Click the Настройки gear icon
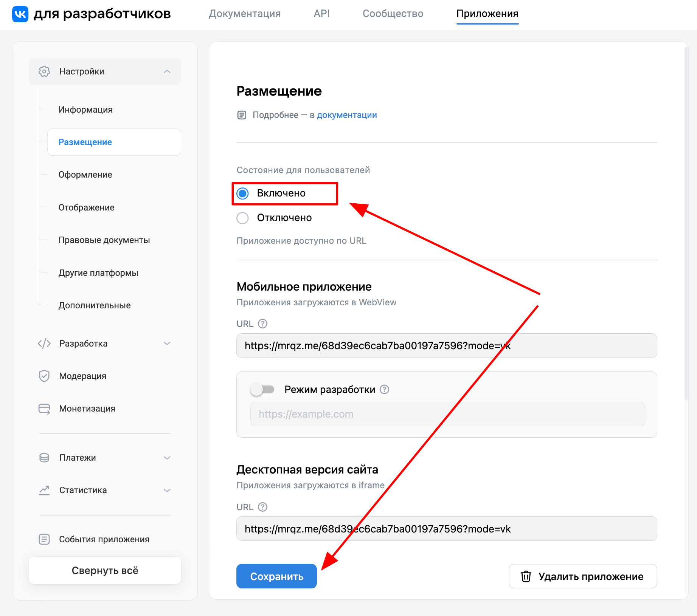The image size is (697, 616). (x=44, y=71)
